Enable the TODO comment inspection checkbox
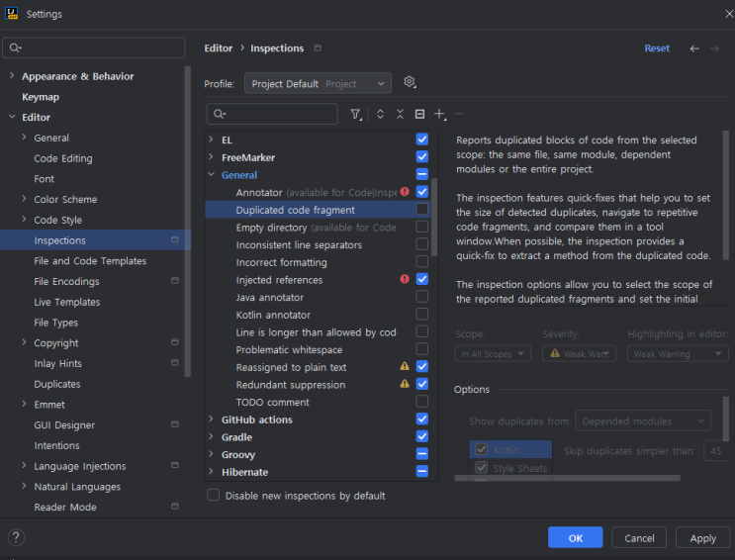The height and width of the screenshot is (560, 735). tap(422, 402)
